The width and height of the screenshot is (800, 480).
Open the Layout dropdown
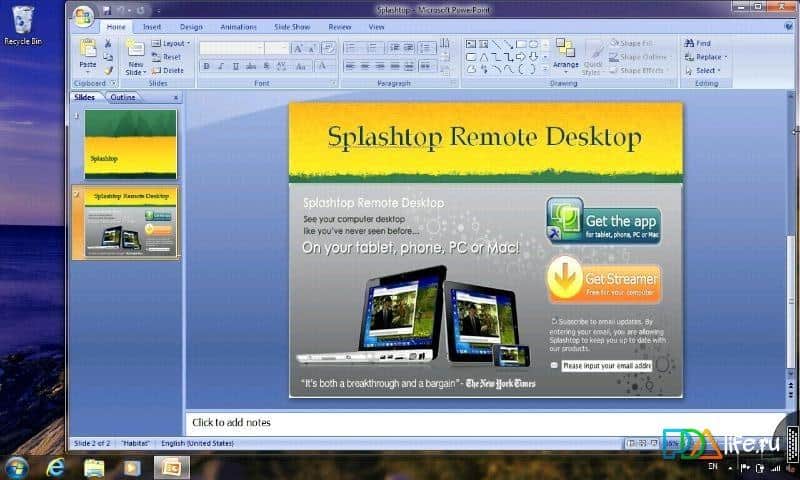coord(174,44)
